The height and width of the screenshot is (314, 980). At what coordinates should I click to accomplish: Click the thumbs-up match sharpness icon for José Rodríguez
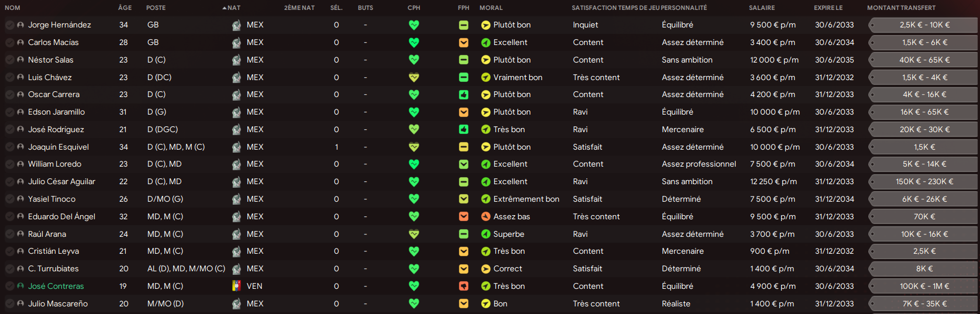click(x=464, y=130)
